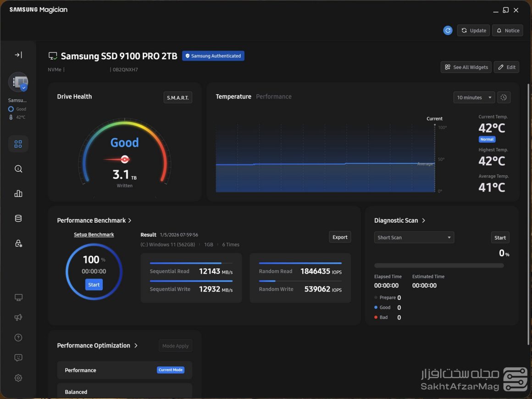The width and height of the screenshot is (532, 399).
Task: Open the drive details magnifier icon
Action: (x=18, y=169)
